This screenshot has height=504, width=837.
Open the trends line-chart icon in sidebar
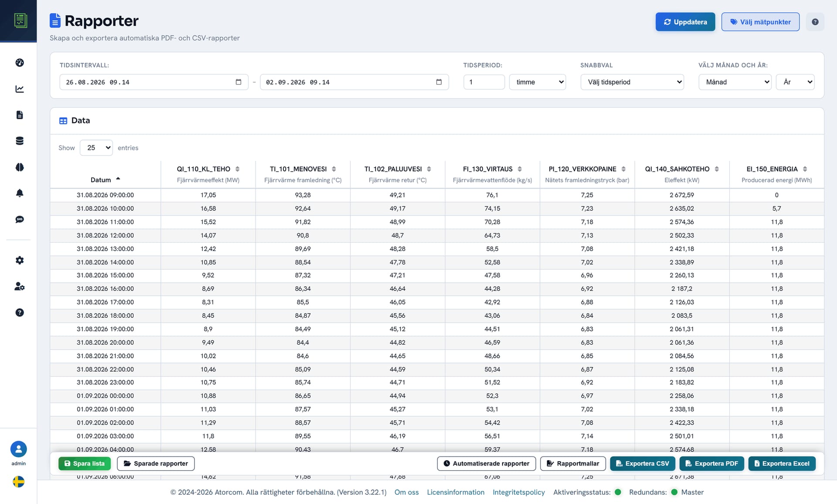tap(20, 89)
